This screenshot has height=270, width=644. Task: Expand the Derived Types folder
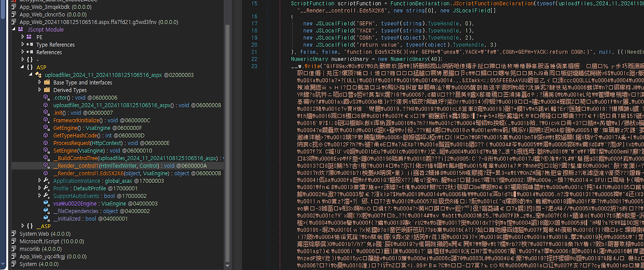pos(40,90)
